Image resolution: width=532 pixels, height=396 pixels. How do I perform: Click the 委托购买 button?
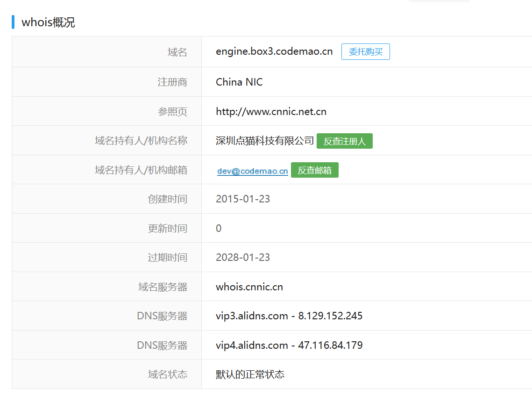(365, 51)
